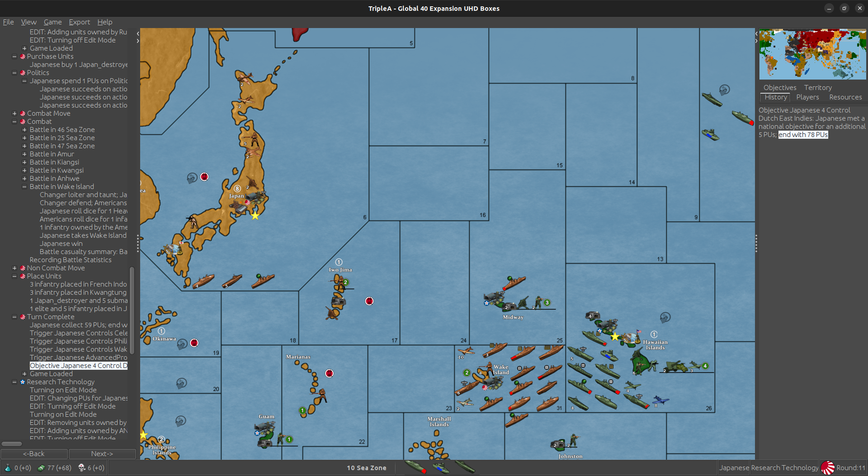Click the <-Back button

(34, 453)
